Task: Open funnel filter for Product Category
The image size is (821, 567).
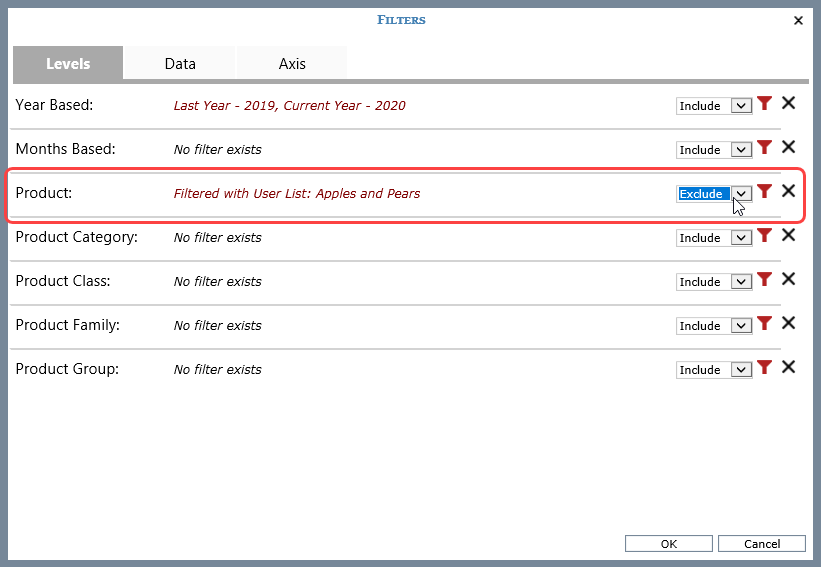Action: pos(765,236)
